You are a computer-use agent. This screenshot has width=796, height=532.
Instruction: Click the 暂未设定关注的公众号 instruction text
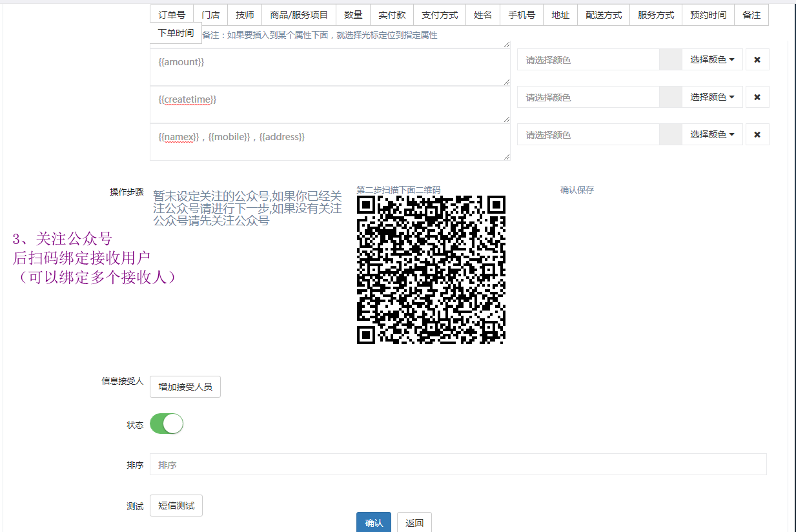pos(248,208)
